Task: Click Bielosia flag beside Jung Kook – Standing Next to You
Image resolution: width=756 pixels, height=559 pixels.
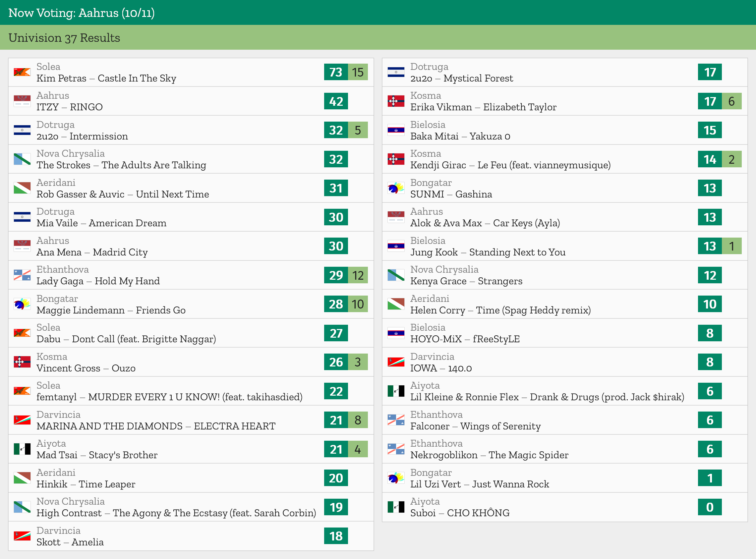Action: click(x=396, y=246)
